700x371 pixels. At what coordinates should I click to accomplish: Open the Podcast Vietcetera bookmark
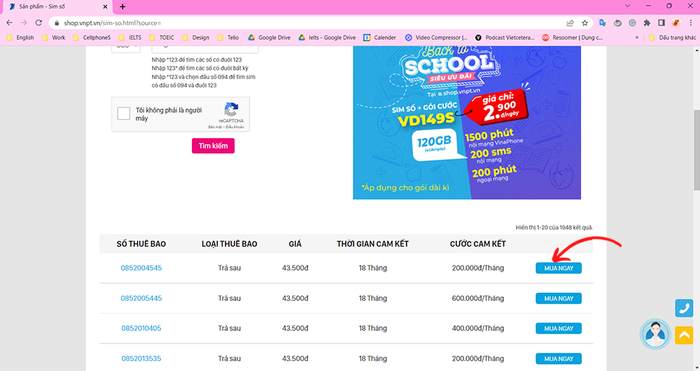coord(504,38)
